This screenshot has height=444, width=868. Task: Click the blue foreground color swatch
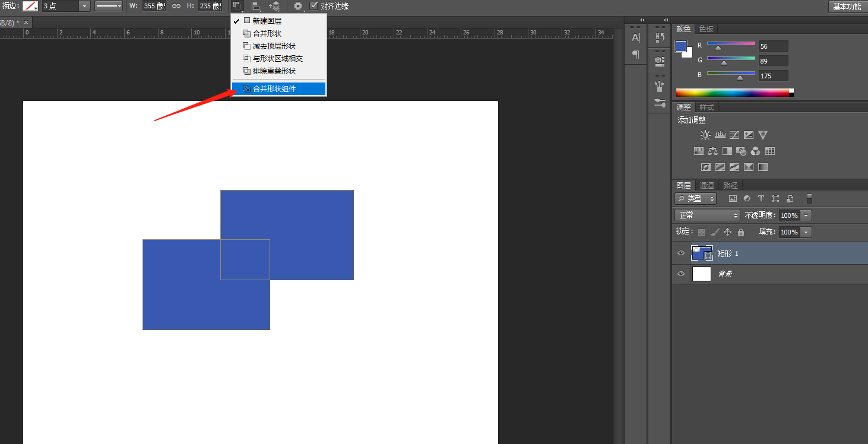(681, 46)
